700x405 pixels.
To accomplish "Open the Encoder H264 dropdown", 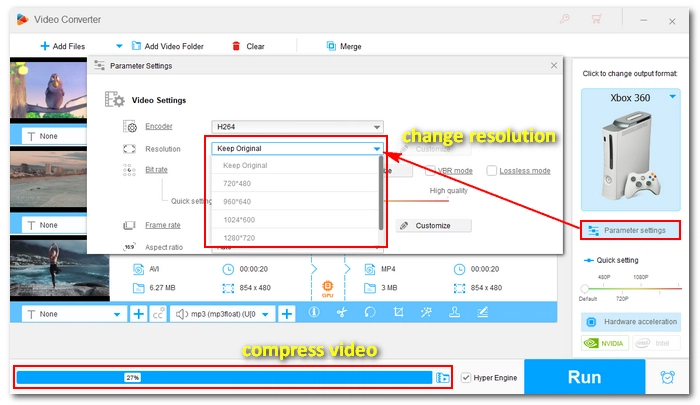I will coord(297,127).
